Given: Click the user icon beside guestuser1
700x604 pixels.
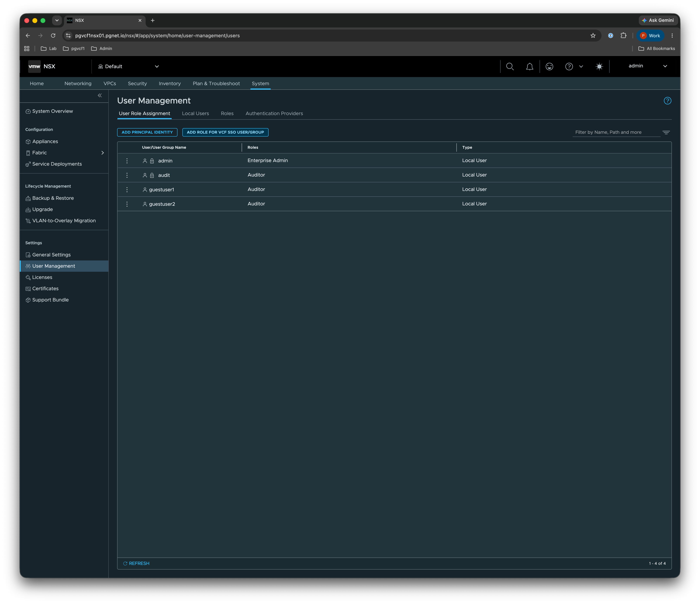Looking at the screenshot, I should pyautogui.click(x=145, y=190).
